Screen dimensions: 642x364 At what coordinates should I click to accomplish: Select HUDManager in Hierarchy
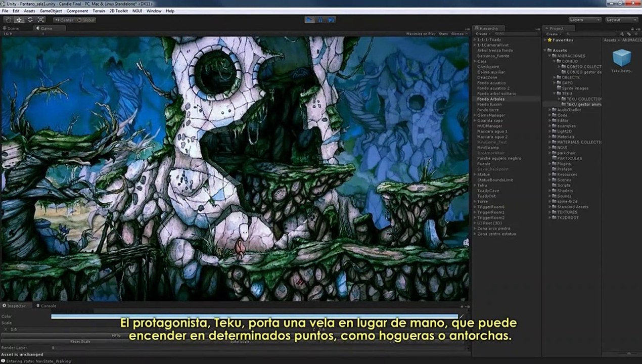(490, 126)
